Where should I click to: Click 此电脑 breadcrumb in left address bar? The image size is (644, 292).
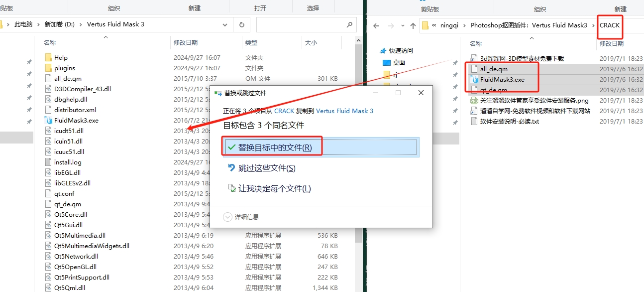[x=23, y=24]
